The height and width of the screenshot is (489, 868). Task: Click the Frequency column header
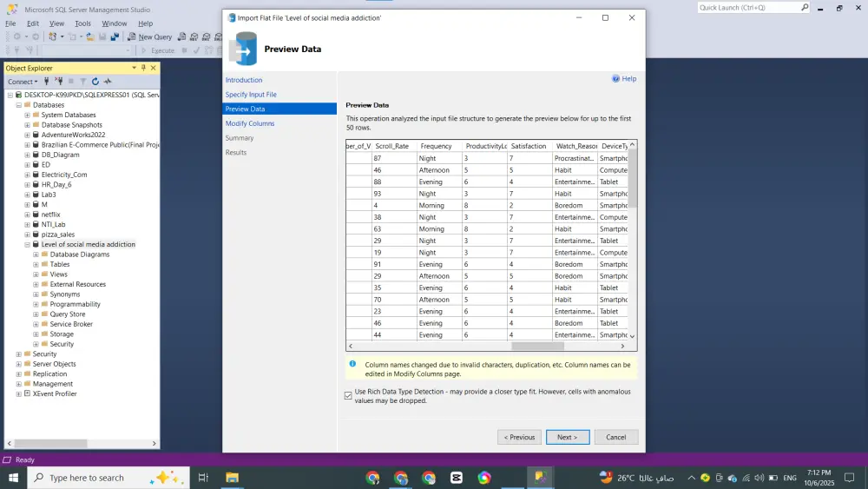pyautogui.click(x=439, y=146)
